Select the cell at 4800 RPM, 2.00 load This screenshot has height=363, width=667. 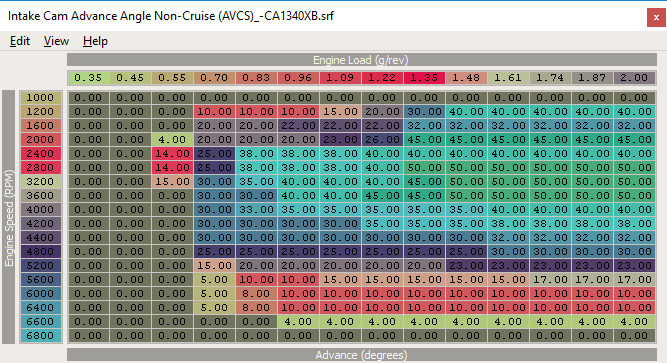coord(634,252)
